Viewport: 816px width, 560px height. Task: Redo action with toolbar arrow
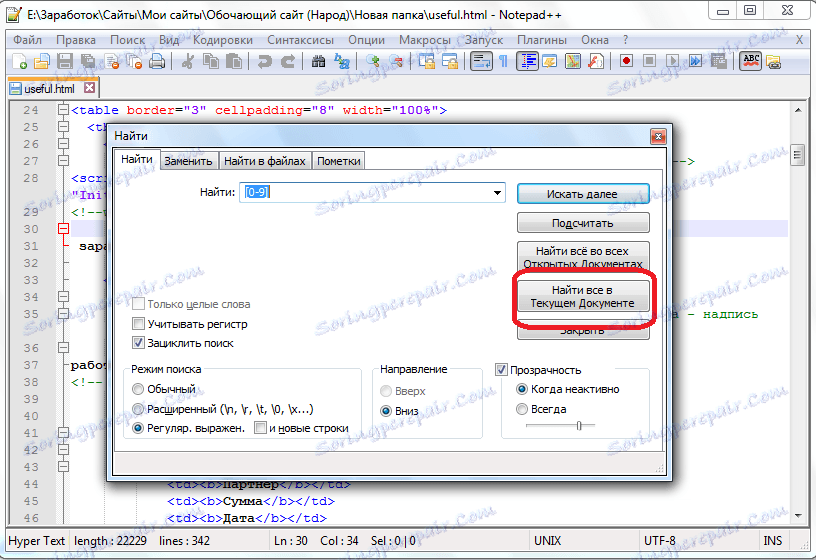tap(288, 61)
